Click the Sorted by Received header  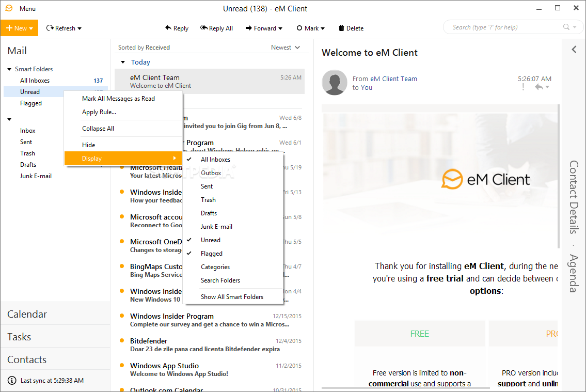coord(144,48)
